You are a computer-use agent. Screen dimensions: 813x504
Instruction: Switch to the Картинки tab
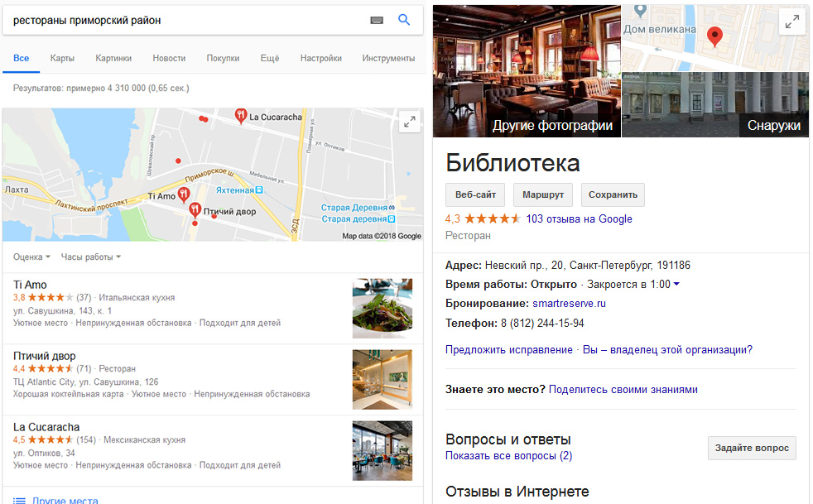coord(113,58)
